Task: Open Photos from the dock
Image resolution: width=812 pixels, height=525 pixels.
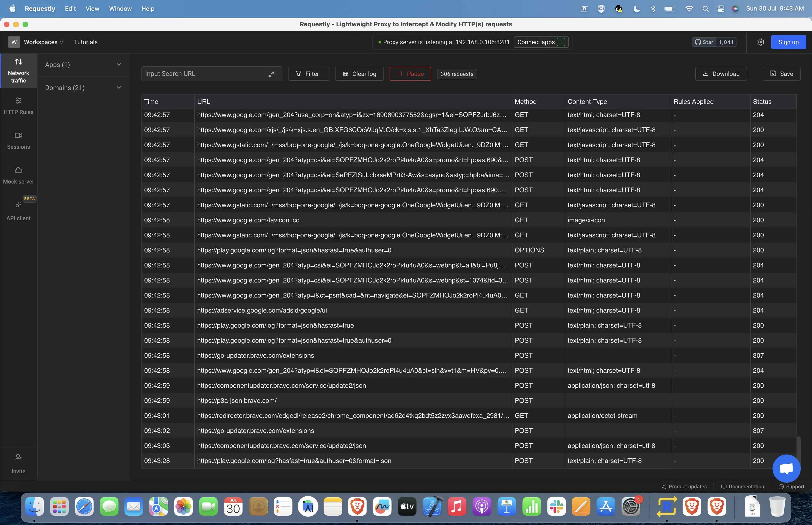Action: (184, 507)
